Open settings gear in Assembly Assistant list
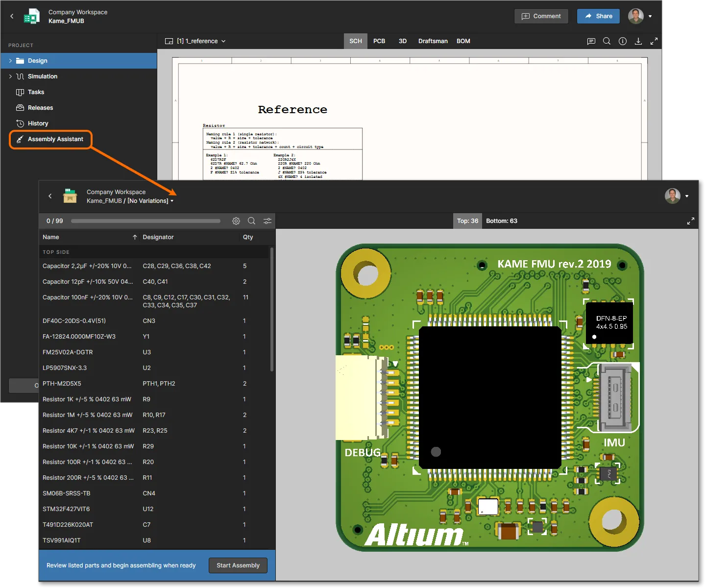This screenshot has height=588, width=705. click(x=236, y=221)
